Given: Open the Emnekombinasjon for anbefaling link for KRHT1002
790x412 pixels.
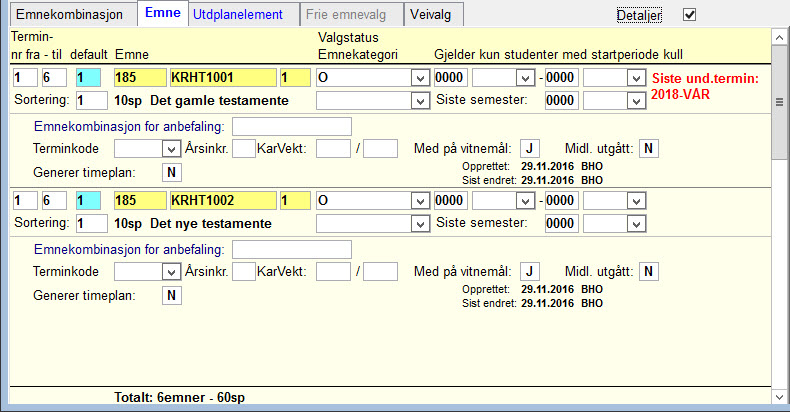Looking at the screenshot, I should (x=129, y=249).
